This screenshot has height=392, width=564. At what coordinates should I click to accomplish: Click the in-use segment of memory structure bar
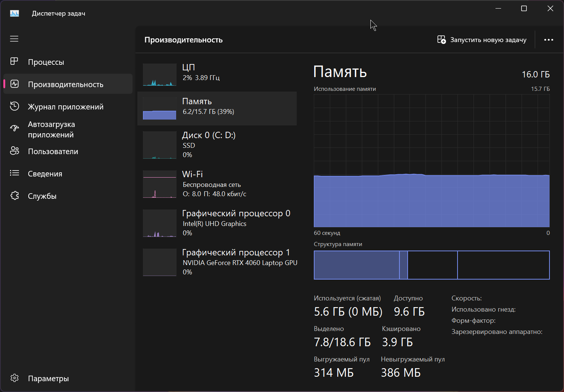click(357, 265)
